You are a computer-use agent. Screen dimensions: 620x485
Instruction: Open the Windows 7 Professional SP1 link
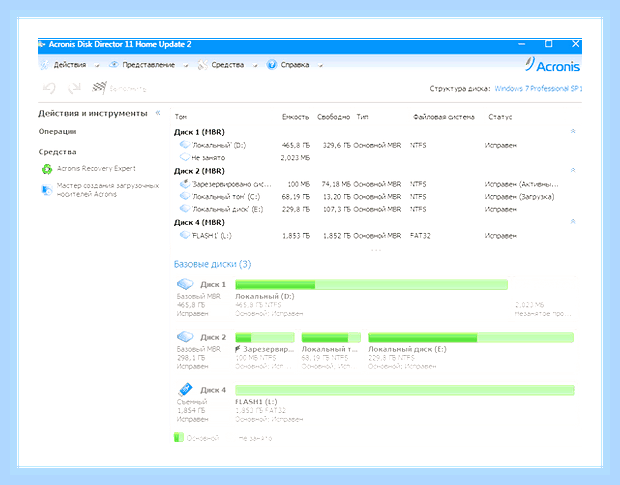538,89
